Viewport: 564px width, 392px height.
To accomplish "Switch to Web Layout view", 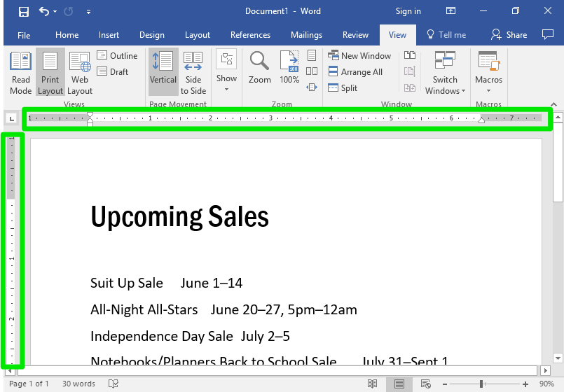I will pos(79,72).
